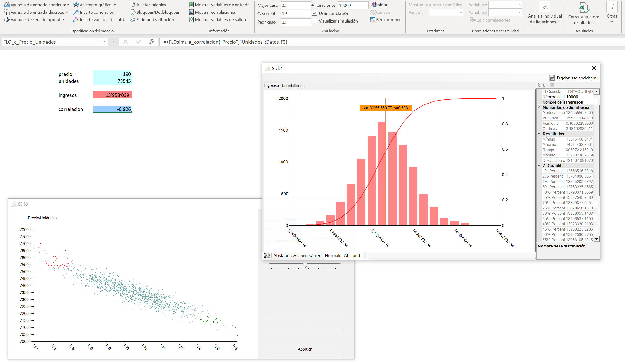
Task: Save results with Ergebnisse speichern
Action: pyautogui.click(x=573, y=78)
